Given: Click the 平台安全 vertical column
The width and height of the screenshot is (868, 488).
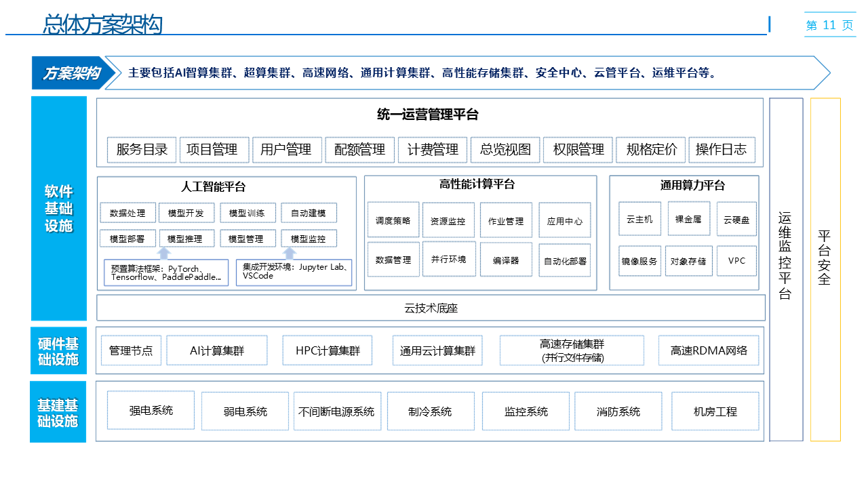Looking at the screenshot, I should tap(825, 270).
